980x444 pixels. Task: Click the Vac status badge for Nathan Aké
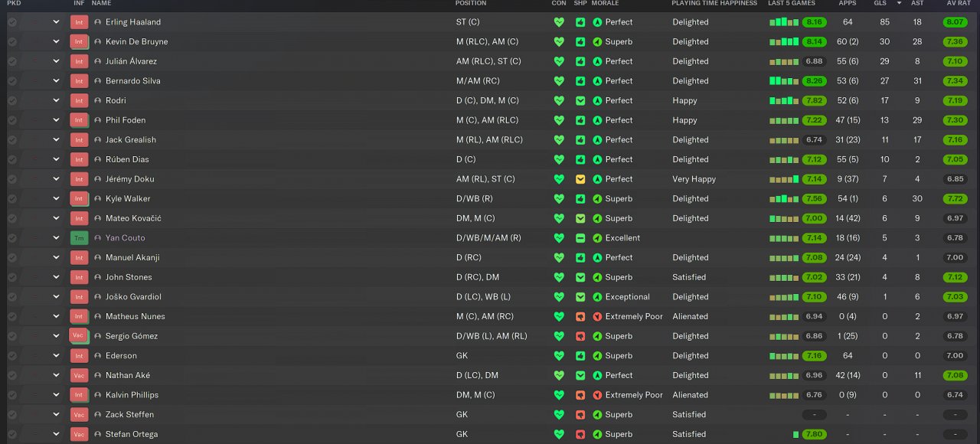(x=79, y=375)
